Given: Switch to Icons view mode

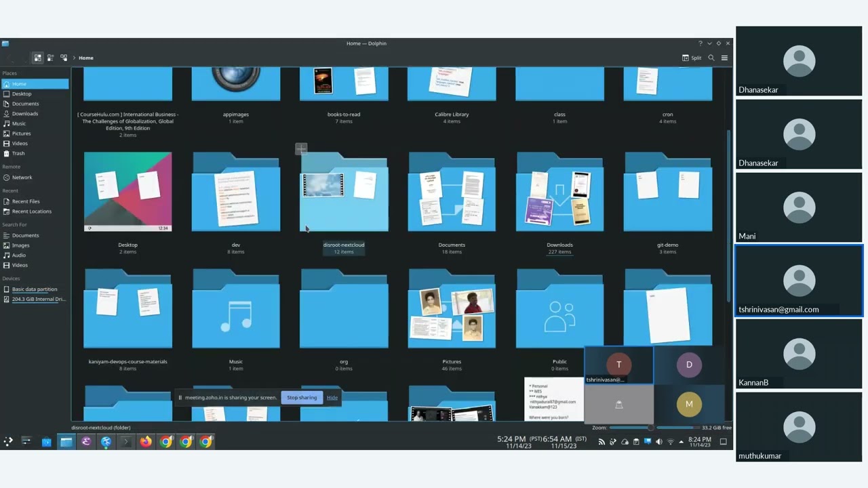Looking at the screenshot, I should point(38,58).
